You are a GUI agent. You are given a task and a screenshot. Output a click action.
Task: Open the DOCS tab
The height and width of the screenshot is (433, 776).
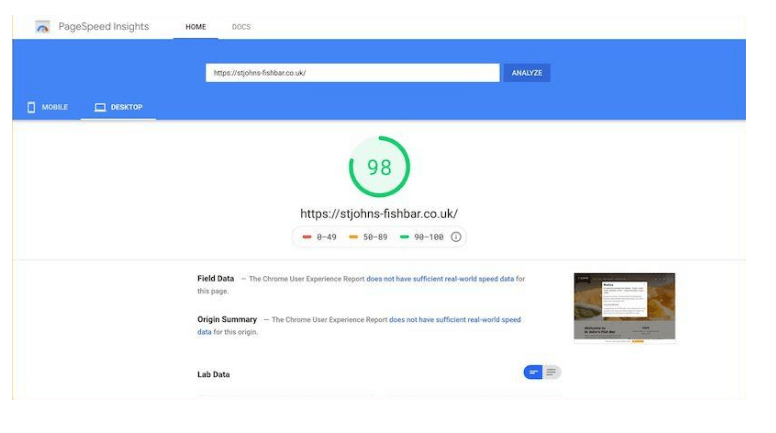[241, 27]
